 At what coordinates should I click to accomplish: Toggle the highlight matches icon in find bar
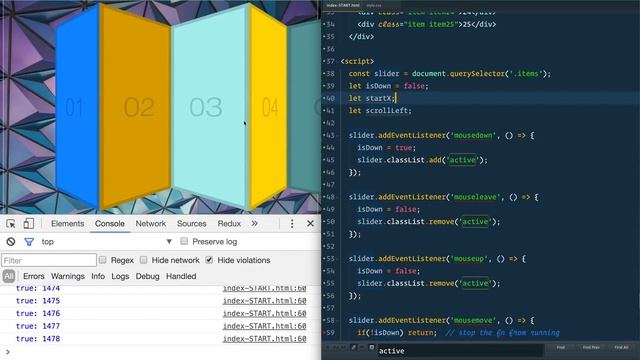click(353, 347)
